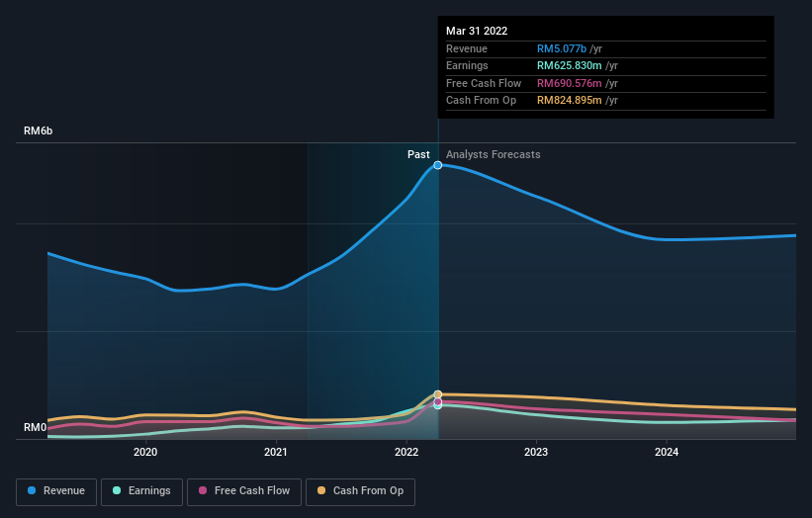The height and width of the screenshot is (518, 812).
Task: Select the 2022 x-axis label
Action: [x=406, y=452]
